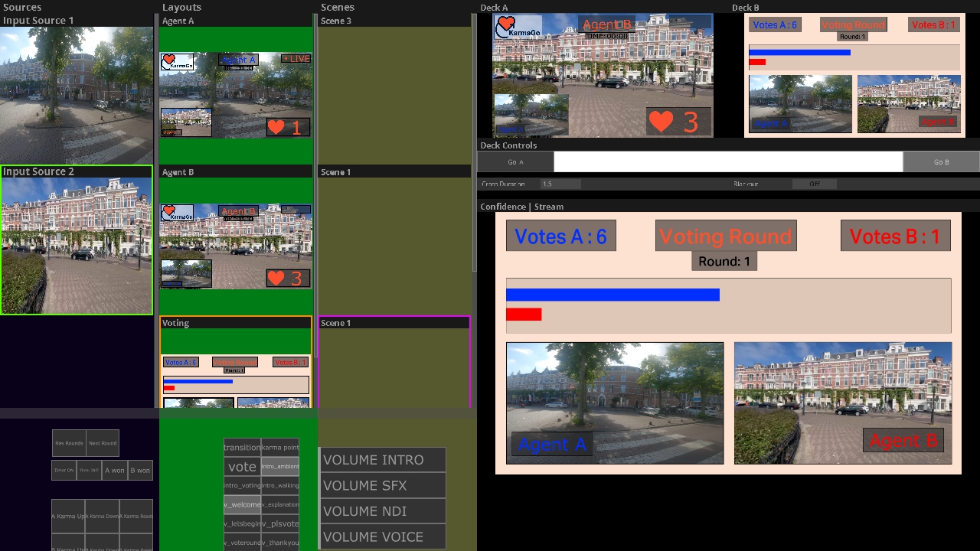This screenshot has width=980, height=551.
Task: Open the VOLUME NDI control
Action: 382,511
